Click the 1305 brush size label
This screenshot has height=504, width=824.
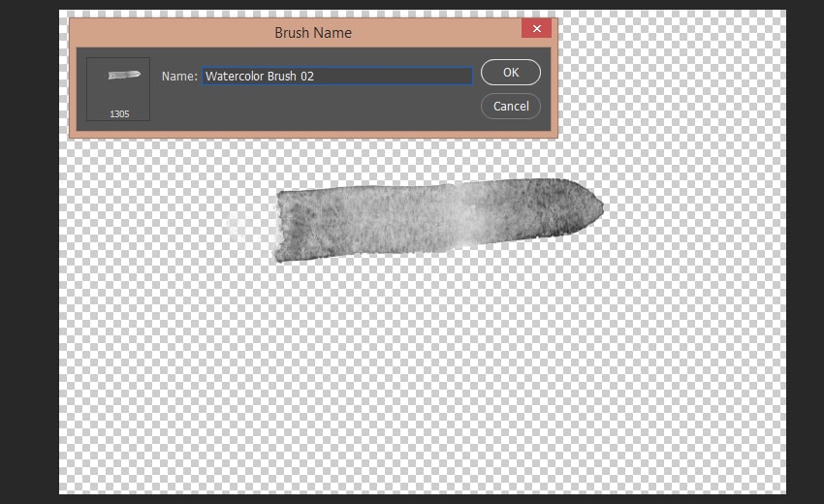(119, 113)
